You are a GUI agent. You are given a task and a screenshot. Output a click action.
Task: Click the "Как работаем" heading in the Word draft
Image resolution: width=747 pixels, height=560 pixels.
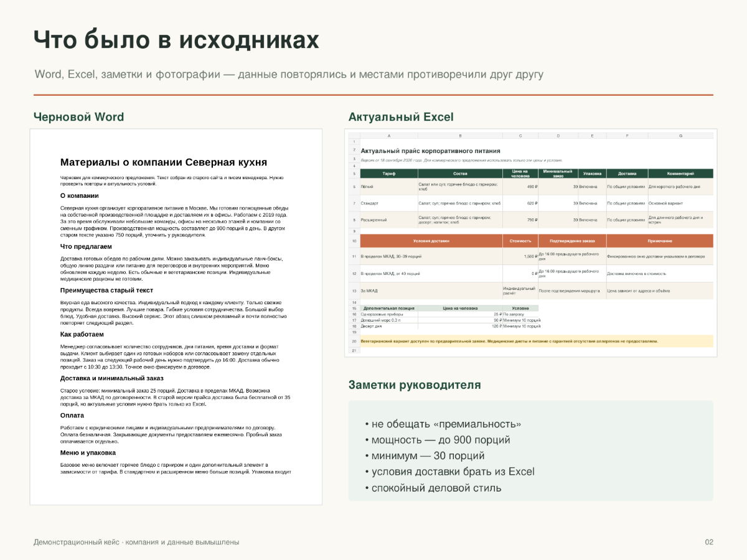pyautogui.click(x=82, y=334)
